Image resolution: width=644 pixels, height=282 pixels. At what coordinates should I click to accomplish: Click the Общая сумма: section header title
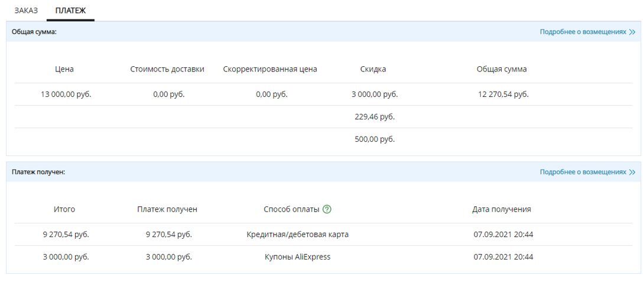pyautogui.click(x=34, y=32)
